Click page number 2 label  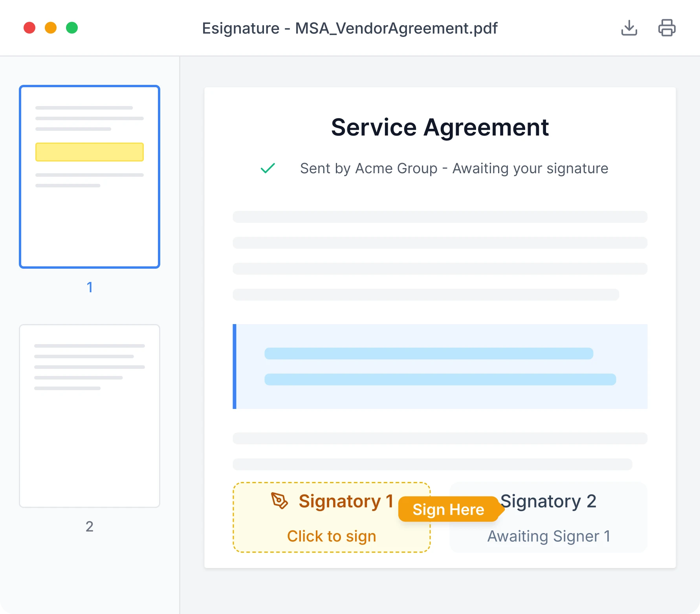point(90,526)
